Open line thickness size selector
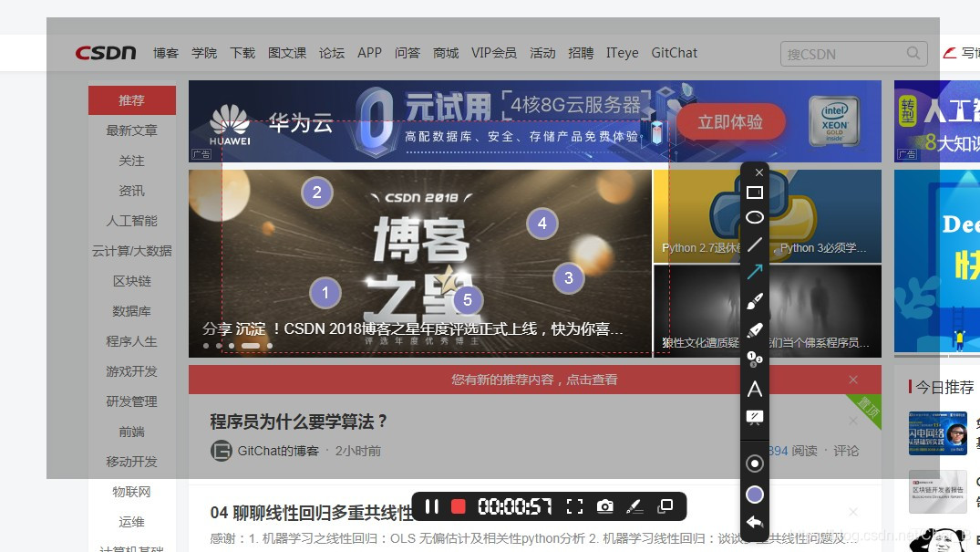Image resolution: width=980 pixels, height=552 pixels. point(755,463)
